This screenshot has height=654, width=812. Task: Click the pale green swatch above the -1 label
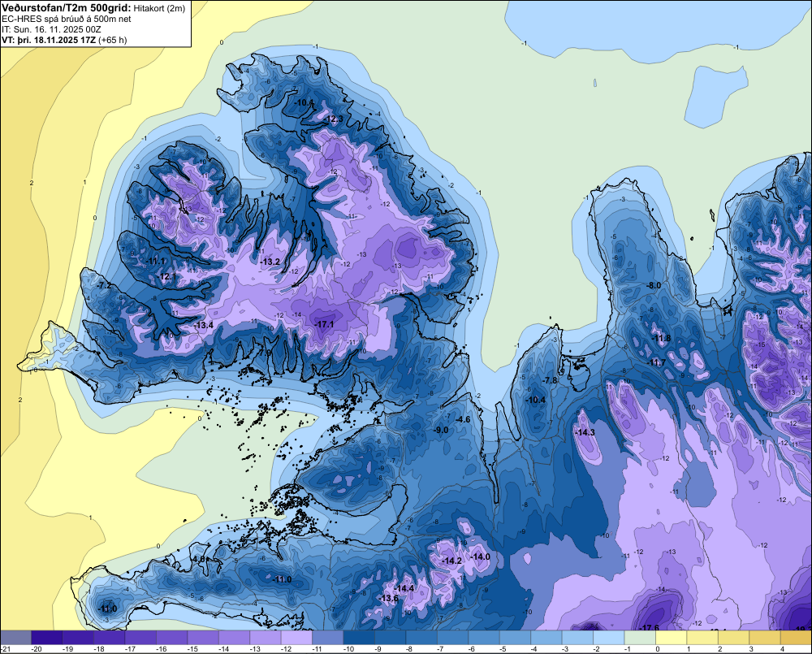640,638
